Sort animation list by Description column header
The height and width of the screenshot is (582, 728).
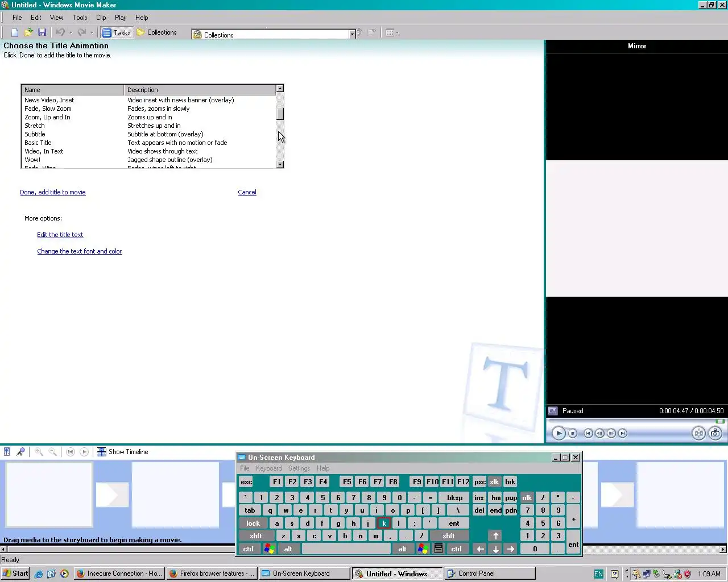tap(200, 90)
